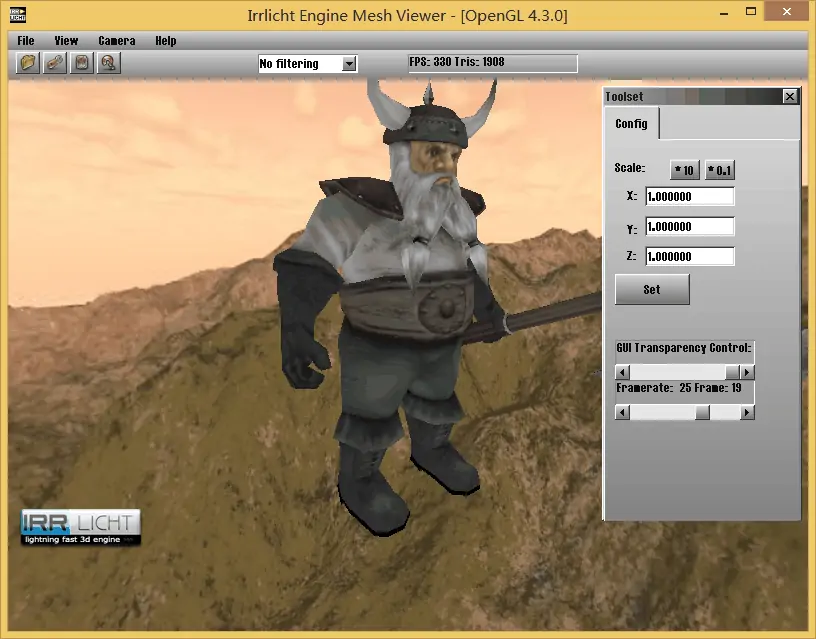Click the * 0.1 scale button
The image size is (816, 639).
[719, 170]
